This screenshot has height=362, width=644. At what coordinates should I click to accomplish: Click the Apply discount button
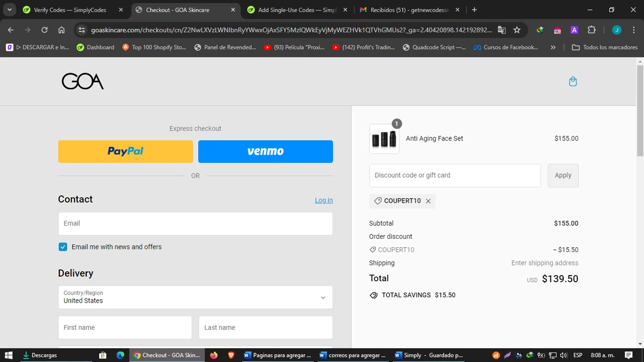pos(563,175)
